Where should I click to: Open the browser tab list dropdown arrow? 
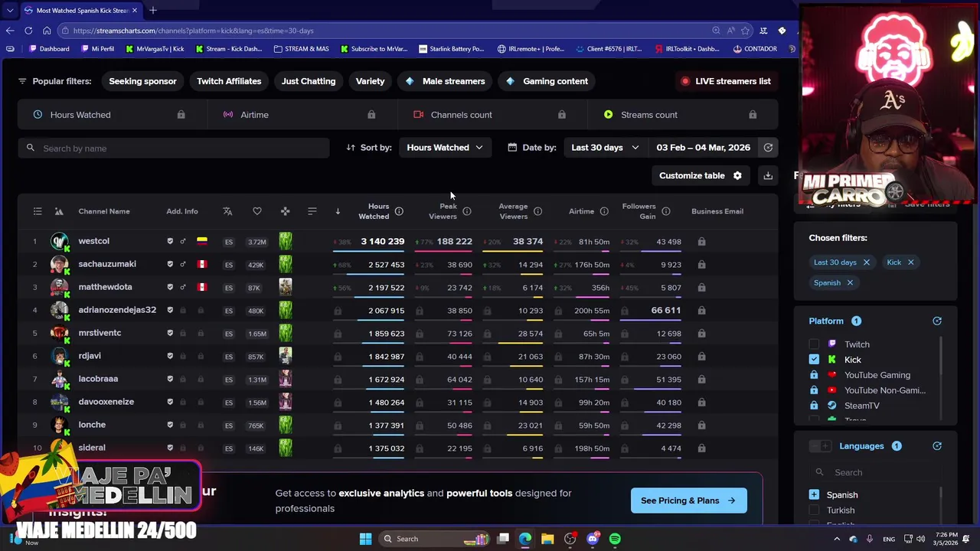(10, 10)
